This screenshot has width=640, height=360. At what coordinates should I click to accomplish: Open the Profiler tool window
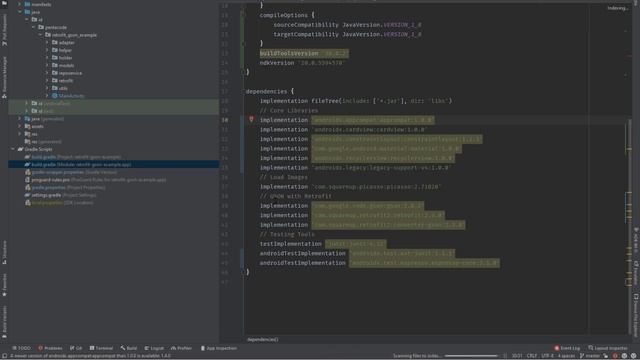(x=181, y=348)
